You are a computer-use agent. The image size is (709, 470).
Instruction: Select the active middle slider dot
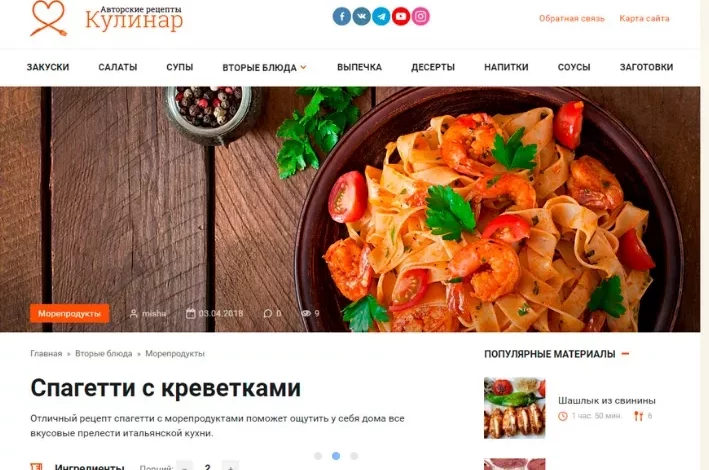point(336,456)
